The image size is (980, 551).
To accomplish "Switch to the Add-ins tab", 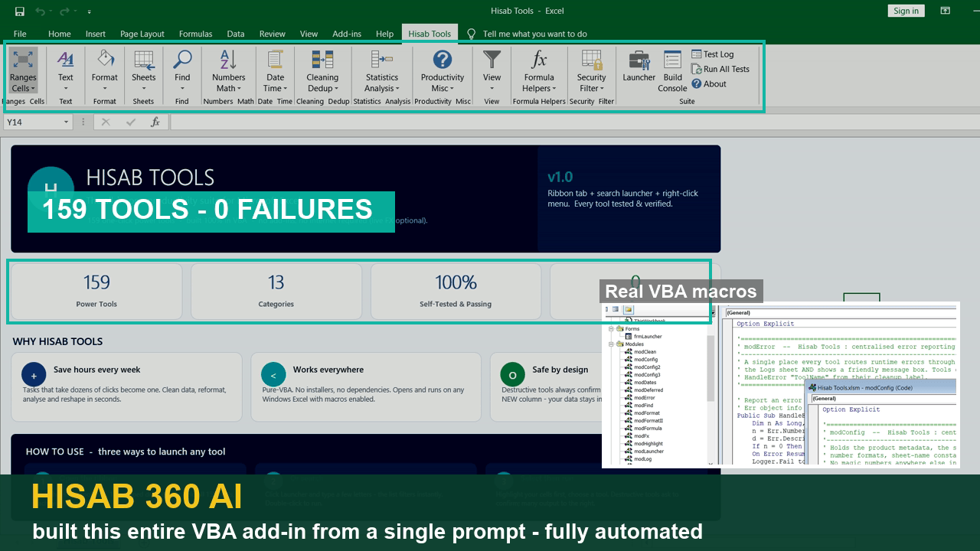I will click(347, 34).
